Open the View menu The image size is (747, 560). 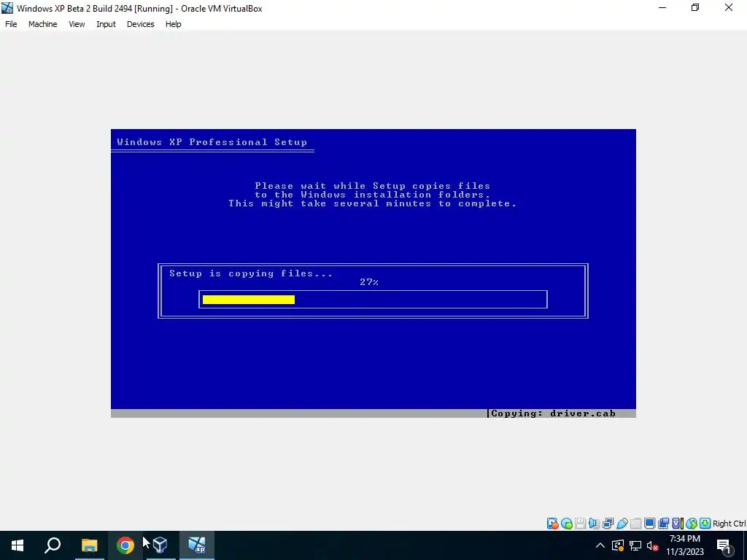(x=76, y=24)
